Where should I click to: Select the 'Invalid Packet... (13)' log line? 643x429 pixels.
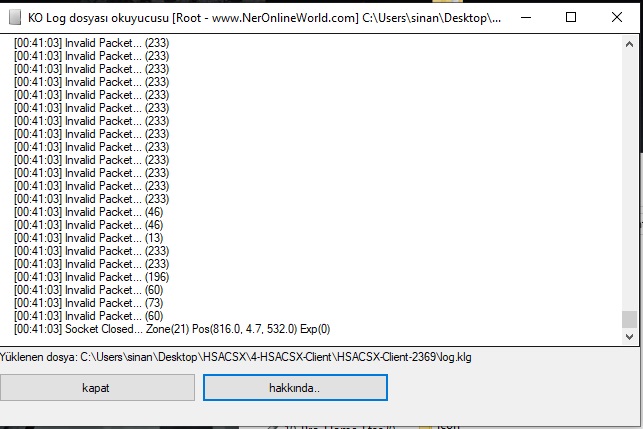(x=89, y=238)
